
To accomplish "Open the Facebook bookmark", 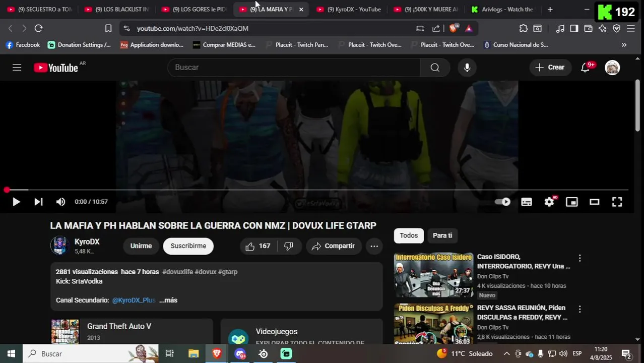I will (23, 45).
